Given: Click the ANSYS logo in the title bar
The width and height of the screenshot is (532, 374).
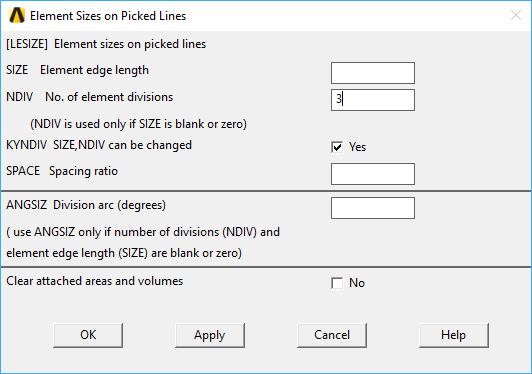Looking at the screenshot, I should (17, 16).
